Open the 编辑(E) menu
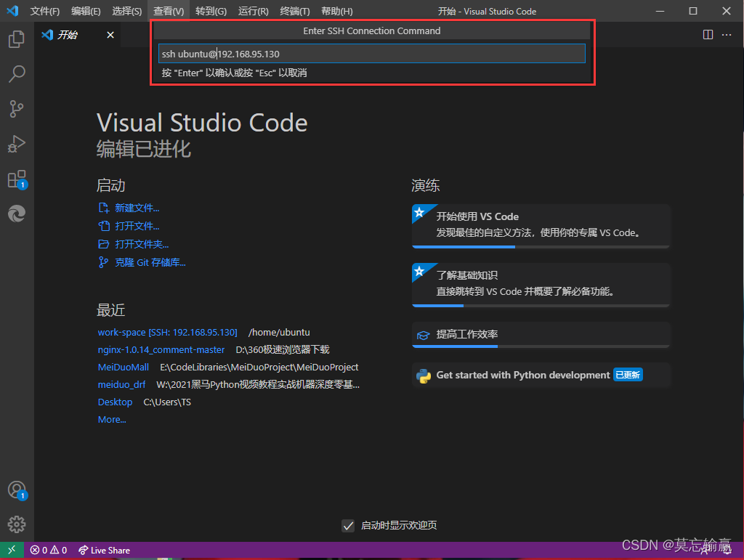744x560 pixels. point(86,11)
